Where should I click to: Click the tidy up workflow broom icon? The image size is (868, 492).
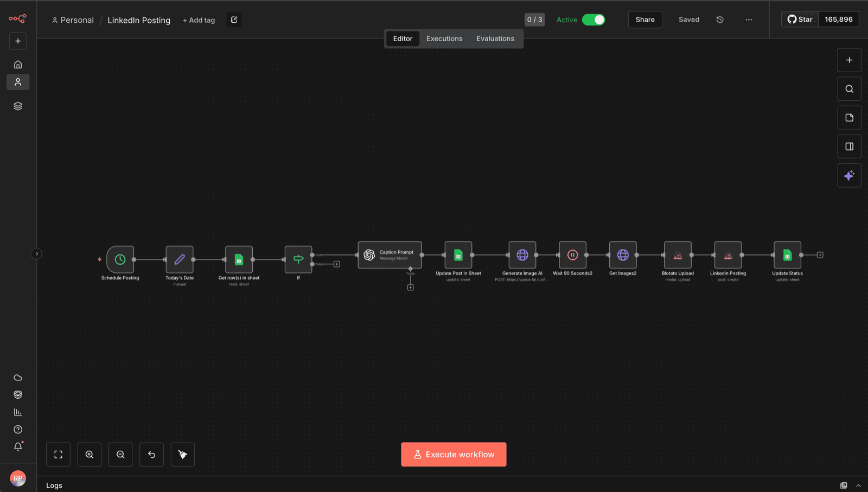(183, 455)
